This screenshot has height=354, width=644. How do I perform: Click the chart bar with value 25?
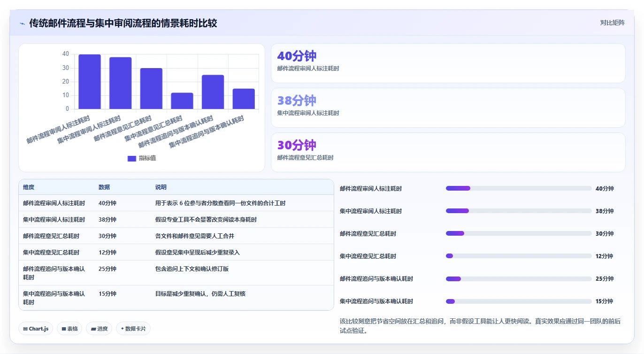click(x=213, y=92)
